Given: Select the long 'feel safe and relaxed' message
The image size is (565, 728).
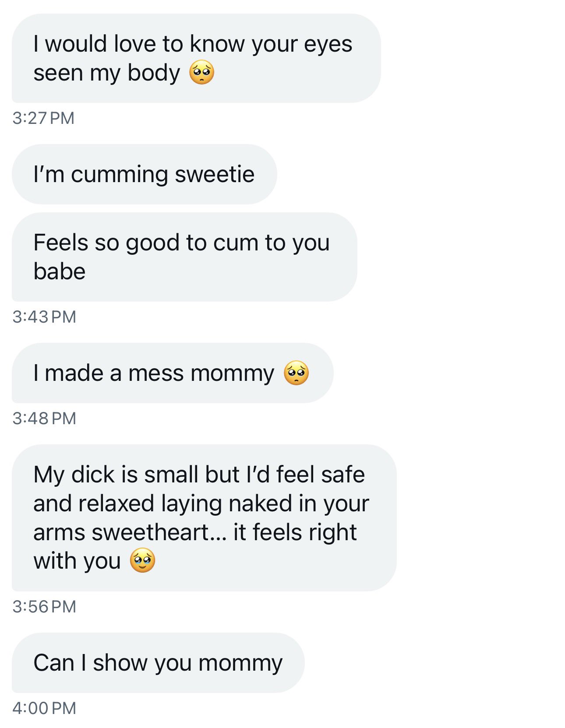Looking at the screenshot, I should (x=204, y=518).
